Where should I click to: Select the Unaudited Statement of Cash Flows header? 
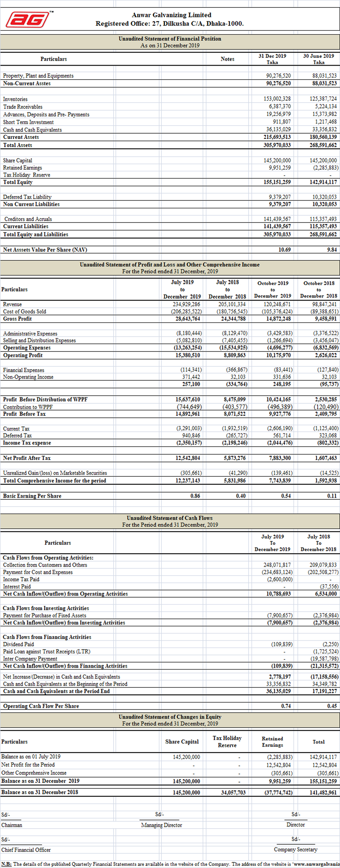point(170,518)
